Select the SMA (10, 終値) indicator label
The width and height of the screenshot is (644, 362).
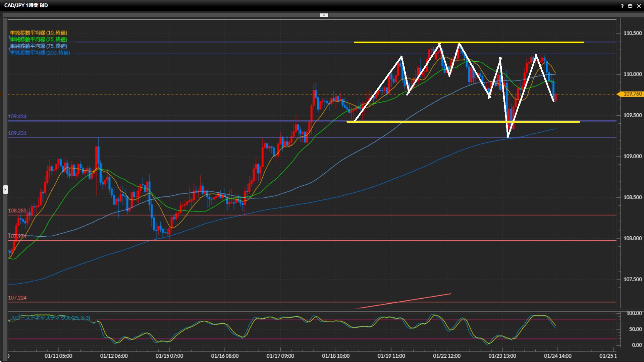pyautogui.click(x=39, y=33)
